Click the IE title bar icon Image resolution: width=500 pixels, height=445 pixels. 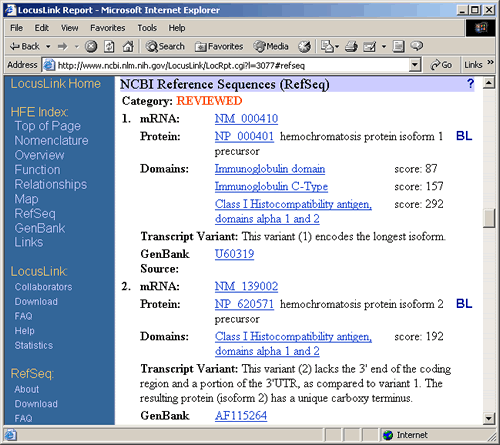pyautogui.click(x=10, y=10)
